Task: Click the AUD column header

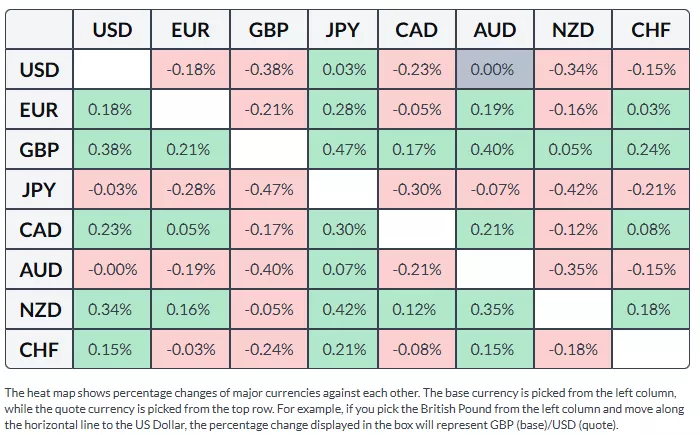Action: 495,30
